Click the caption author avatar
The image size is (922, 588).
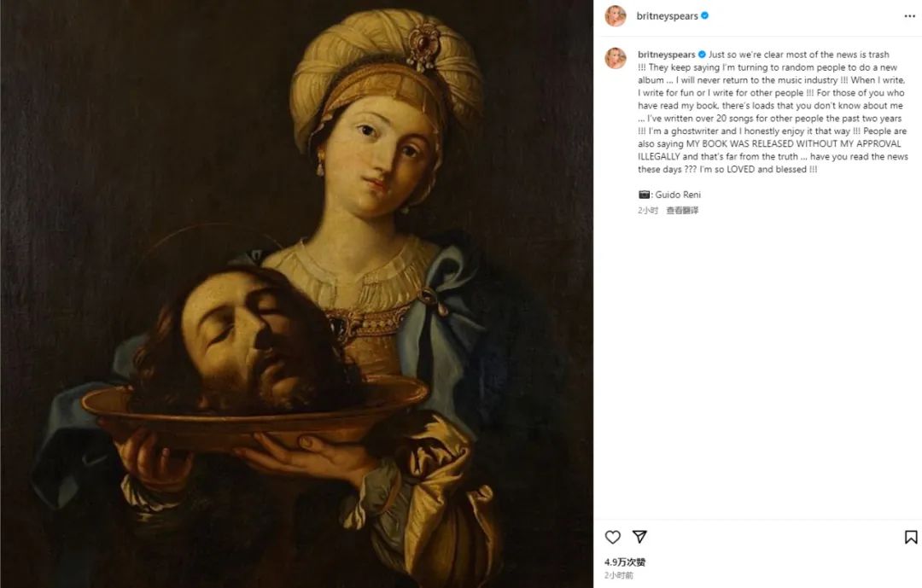(x=616, y=58)
